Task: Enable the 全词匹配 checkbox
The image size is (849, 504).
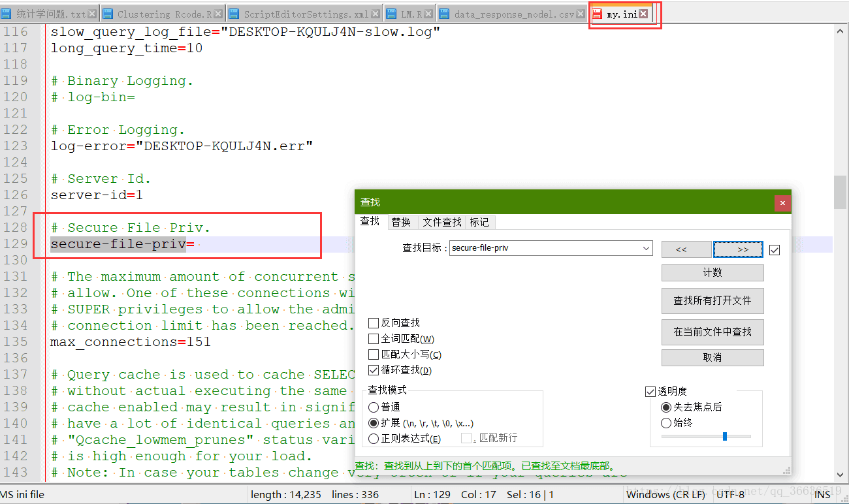Action: [374, 339]
